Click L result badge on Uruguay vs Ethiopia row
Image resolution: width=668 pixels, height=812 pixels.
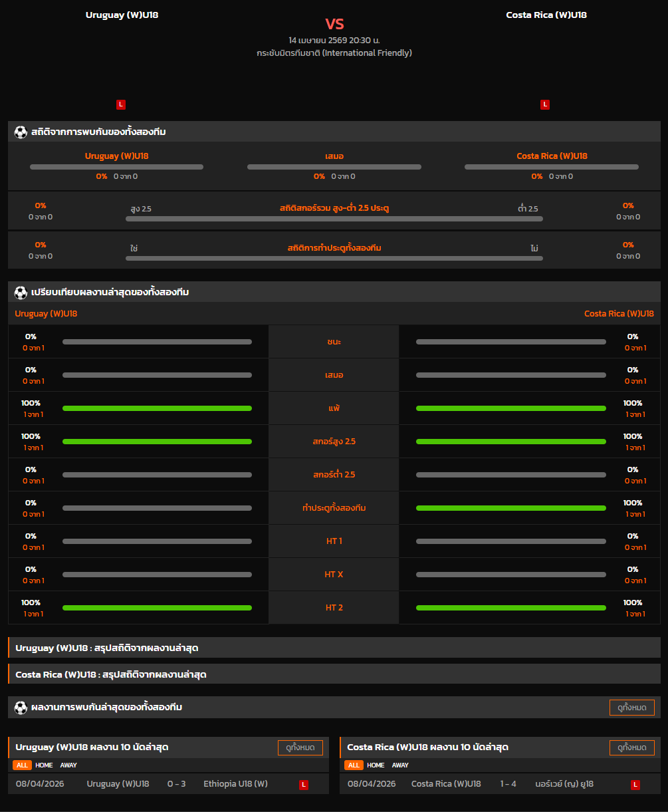point(304,785)
